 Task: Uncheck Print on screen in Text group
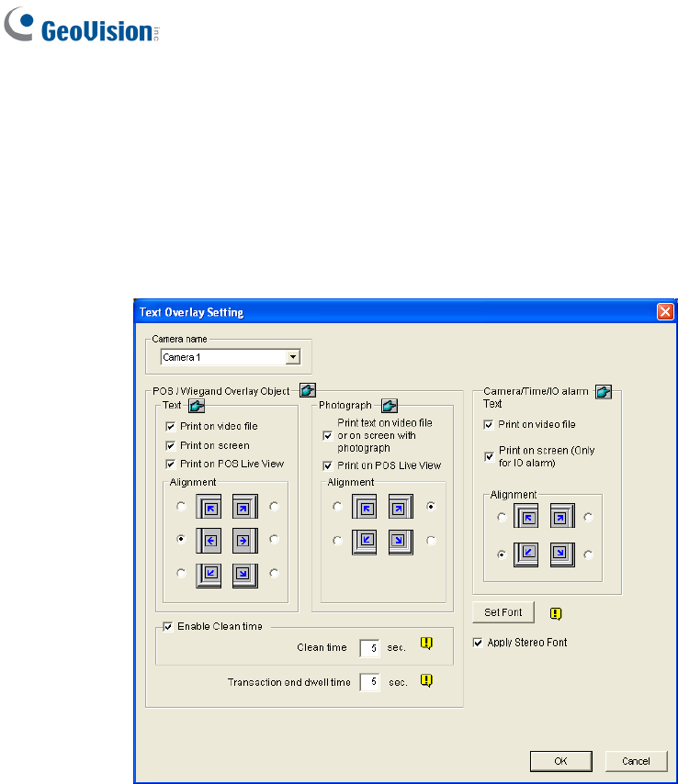pyautogui.click(x=171, y=445)
